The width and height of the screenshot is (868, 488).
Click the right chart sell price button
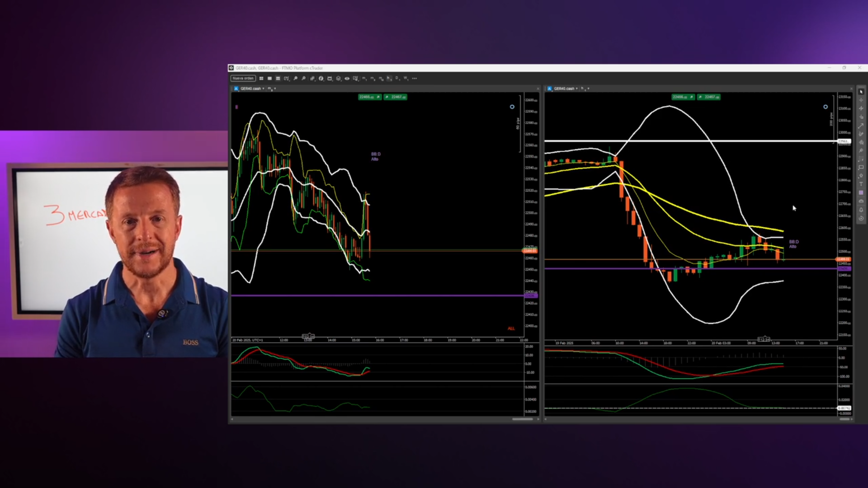tap(683, 97)
